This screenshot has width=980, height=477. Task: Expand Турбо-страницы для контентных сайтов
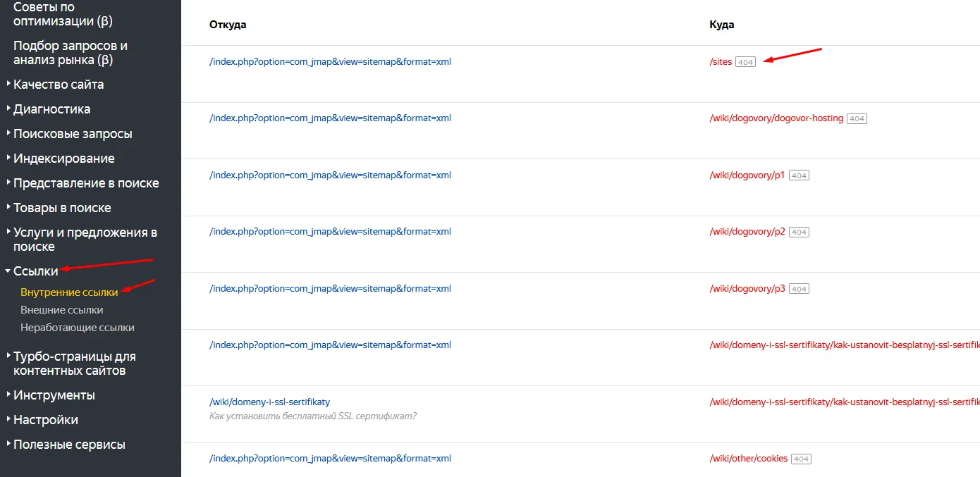coord(74,364)
